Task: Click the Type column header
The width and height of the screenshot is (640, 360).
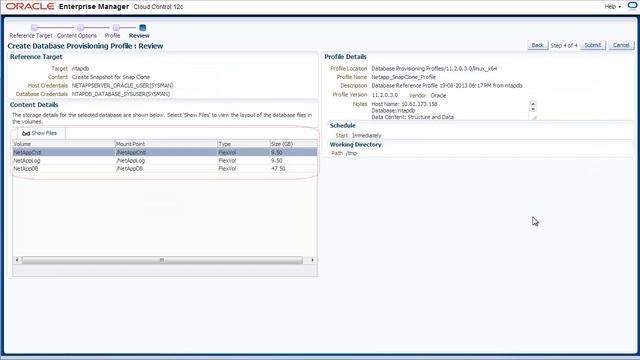Action: tap(243, 144)
